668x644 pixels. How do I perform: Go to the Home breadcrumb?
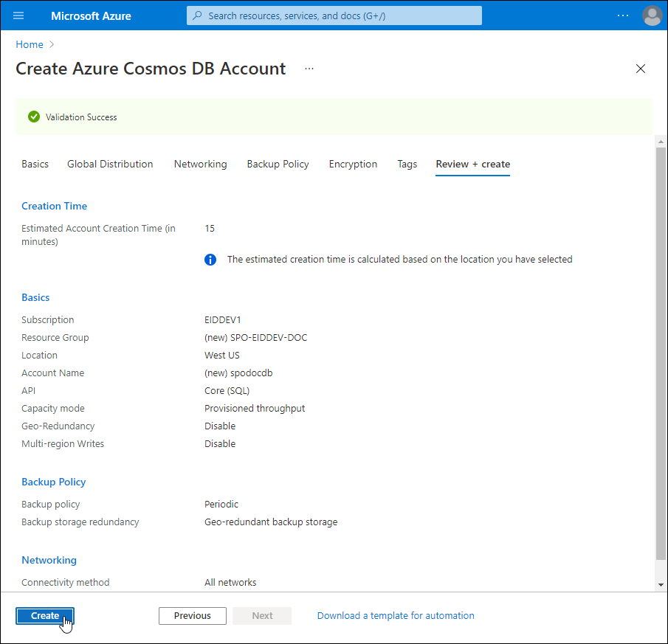[29, 44]
